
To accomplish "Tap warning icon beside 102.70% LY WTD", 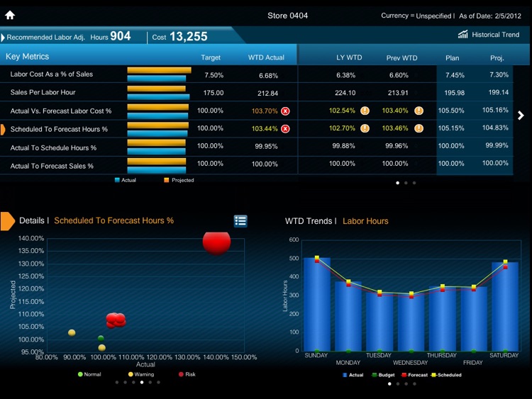I will click(365, 129).
